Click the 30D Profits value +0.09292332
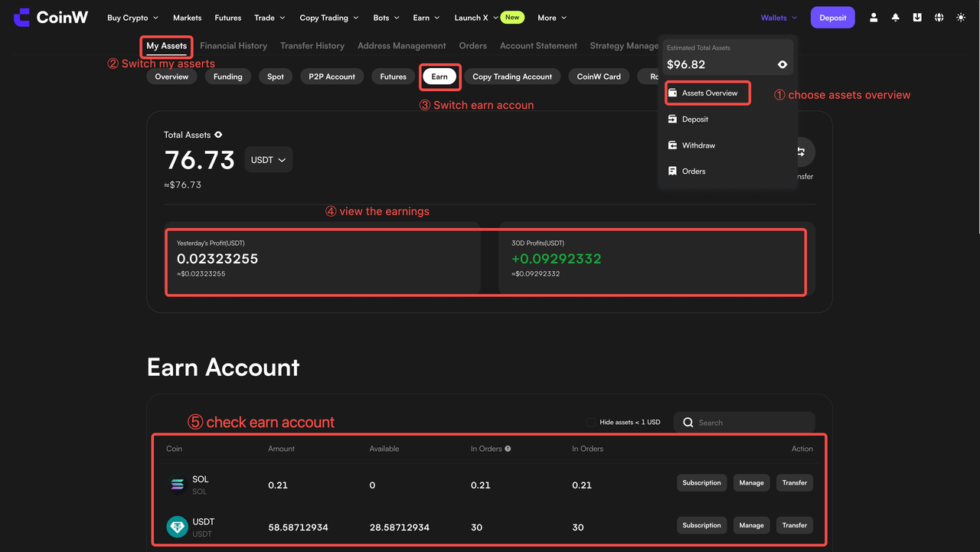The image size is (980, 552). (x=557, y=259)
